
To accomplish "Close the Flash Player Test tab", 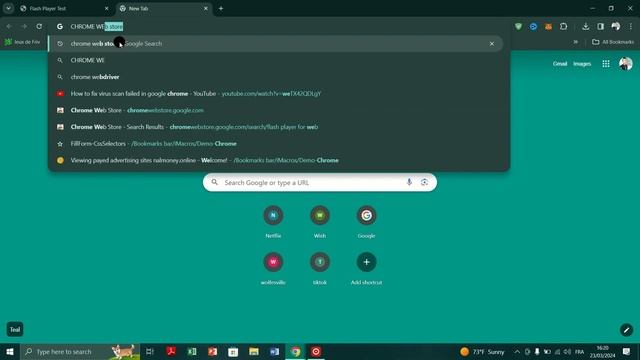I will [x=107, y=9].
